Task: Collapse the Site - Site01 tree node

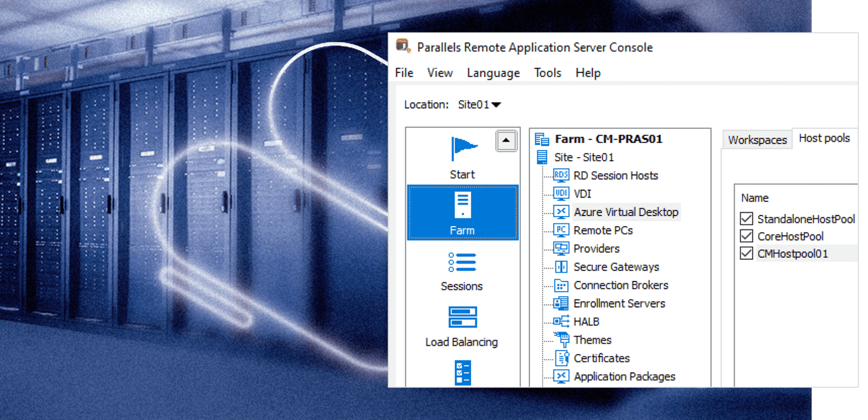Action: [542, 158]
